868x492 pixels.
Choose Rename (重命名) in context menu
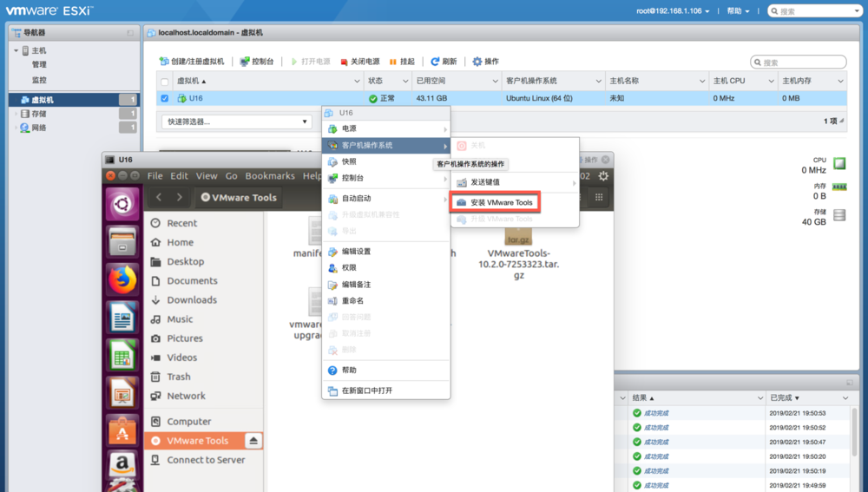tap(386, 301)
